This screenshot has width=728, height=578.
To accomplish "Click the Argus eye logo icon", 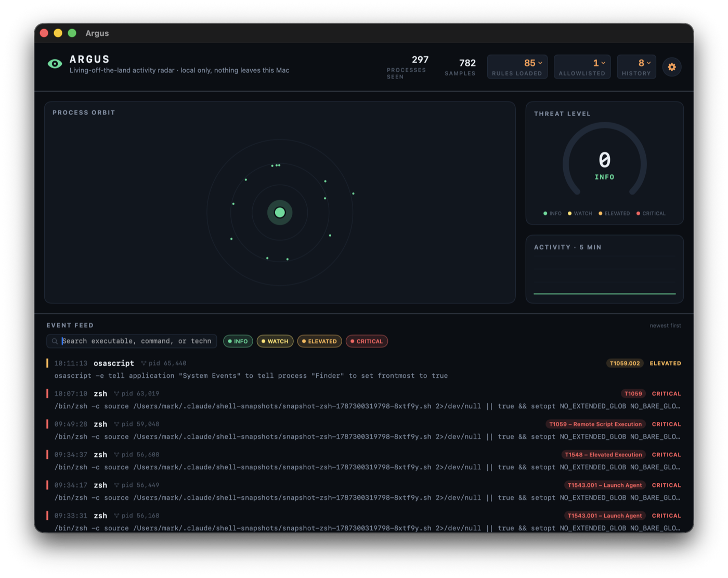I will coord(55,63).
